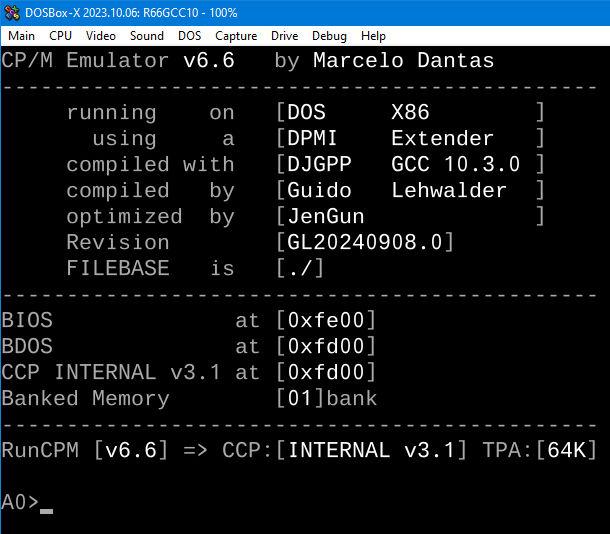Click the DOSBox-X window title text
Screen dimensions: 610x534
click(x=131, y=13)
